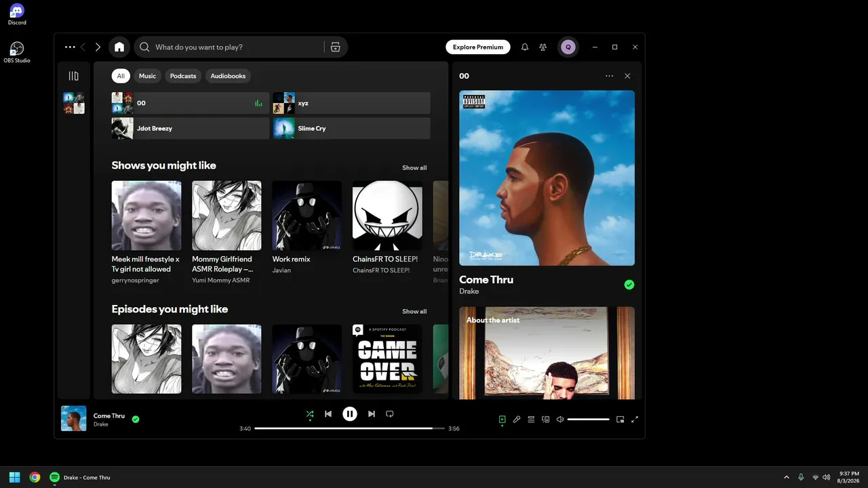Enter full screen player

(635, 420)
